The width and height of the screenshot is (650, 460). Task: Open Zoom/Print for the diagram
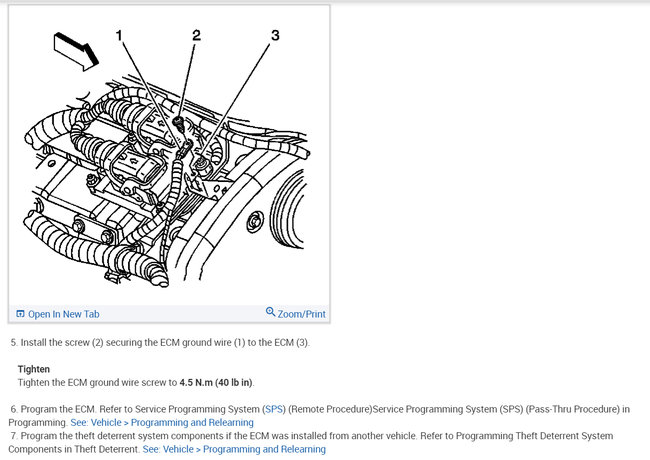click(x=301, y=314)
